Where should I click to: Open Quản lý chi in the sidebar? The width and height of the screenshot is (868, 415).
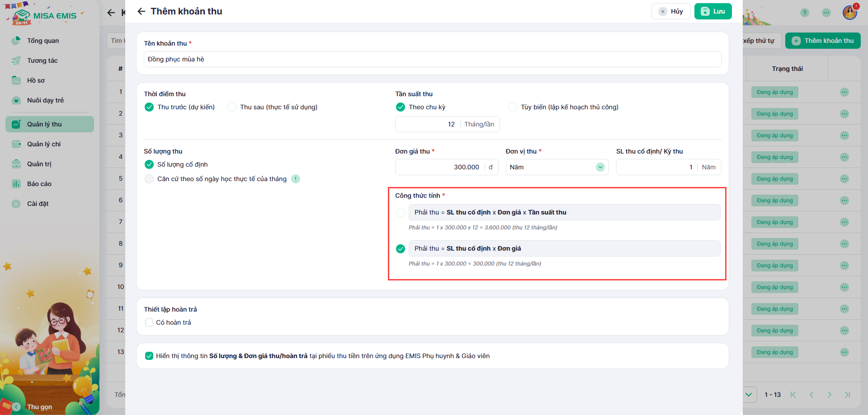click(44, 144)
